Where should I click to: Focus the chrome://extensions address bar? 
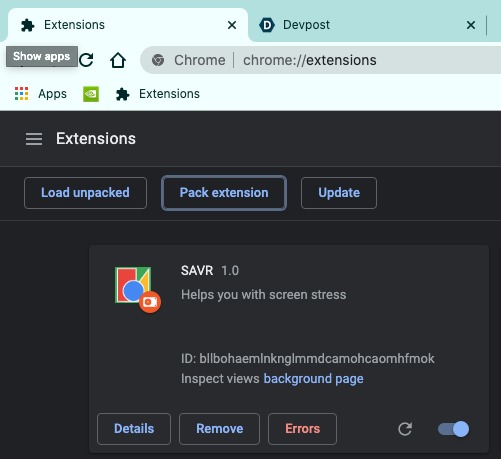pos(321,60)
